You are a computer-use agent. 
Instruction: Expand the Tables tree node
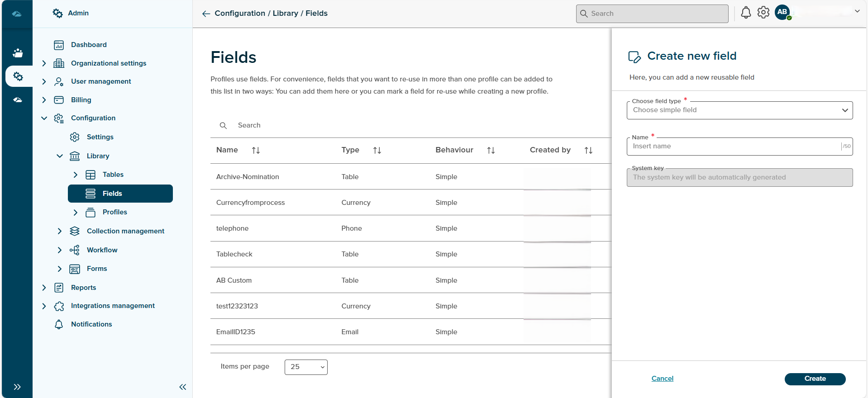tap(76, 175)
